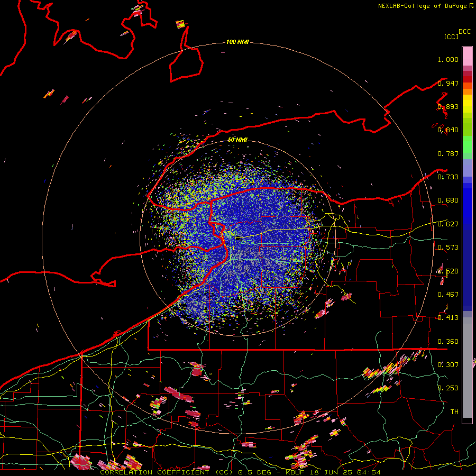Screen dimensions: 476x476
Task: Select the 0.840 legend value
Action: [448, 130]
